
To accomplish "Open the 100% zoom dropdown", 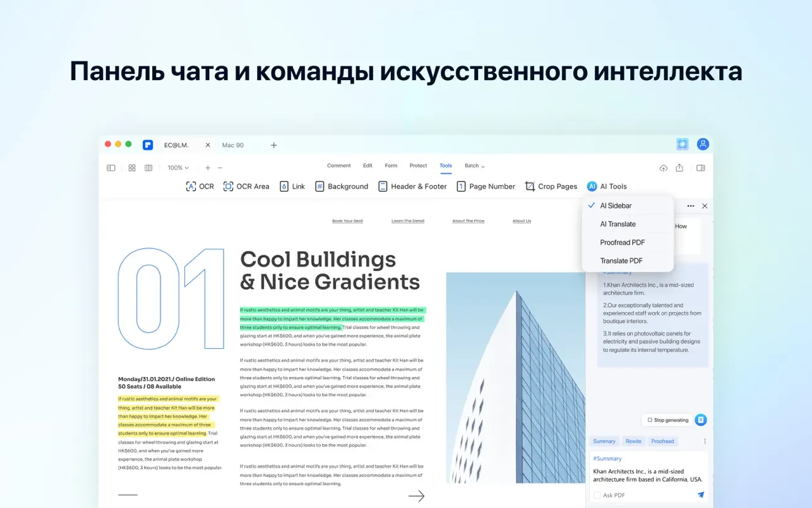I will pyautogui.click(x=178, y=168).
